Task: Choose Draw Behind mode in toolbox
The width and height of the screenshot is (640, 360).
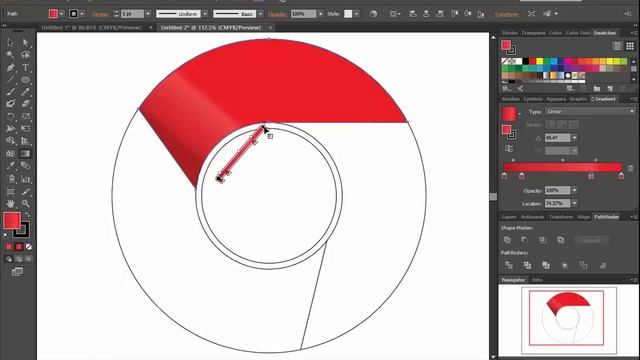Action: [x=19, y=259]
